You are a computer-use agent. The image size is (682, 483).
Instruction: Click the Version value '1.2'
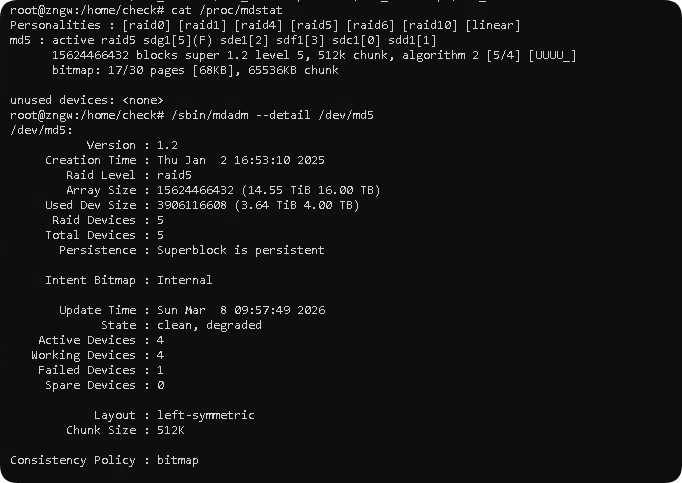point(167,145)
